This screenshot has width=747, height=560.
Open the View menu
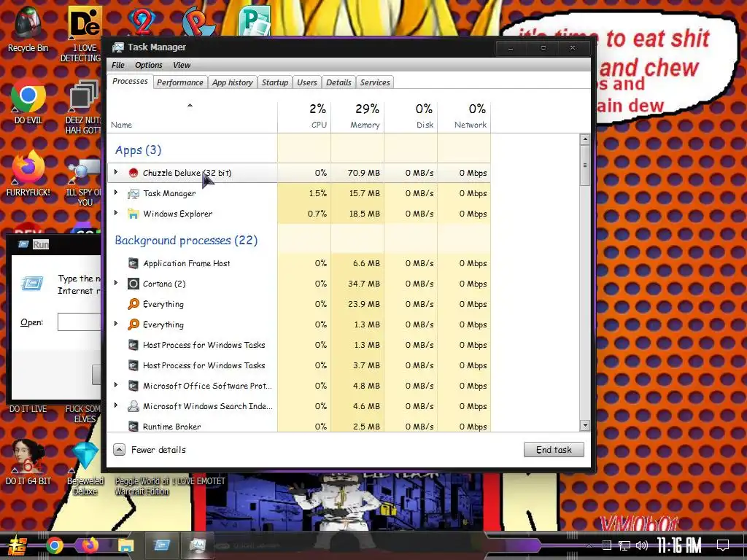(x=182, y=65)
